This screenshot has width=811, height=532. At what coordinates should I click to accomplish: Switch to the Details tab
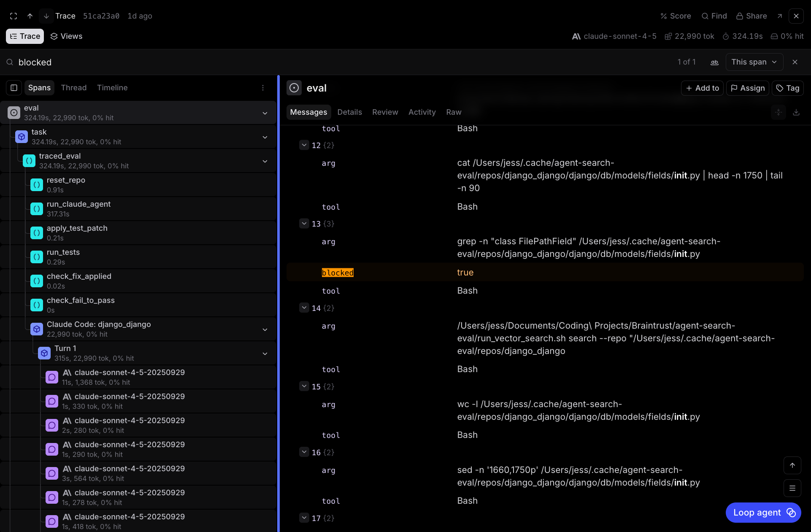click(349, 112)
